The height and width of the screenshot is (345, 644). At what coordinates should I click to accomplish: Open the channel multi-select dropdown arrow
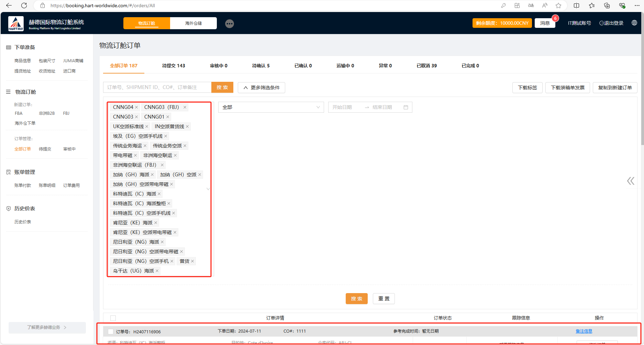click(208, 189)
